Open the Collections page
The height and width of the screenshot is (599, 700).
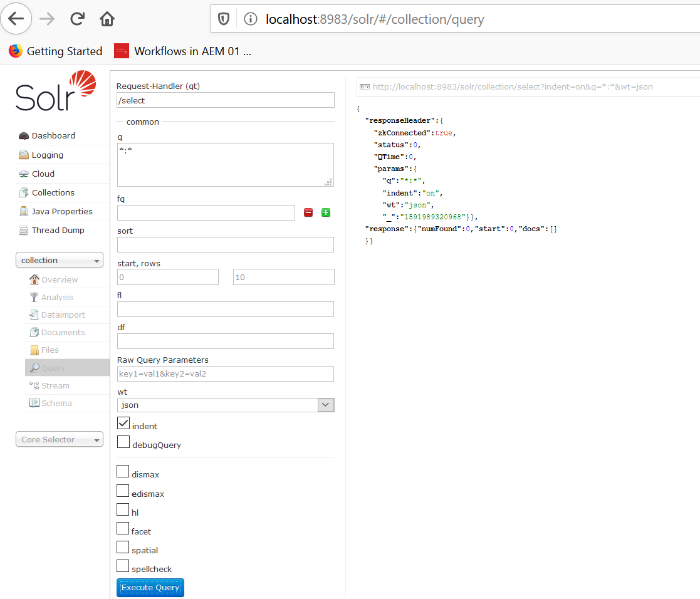coord(54,192)
